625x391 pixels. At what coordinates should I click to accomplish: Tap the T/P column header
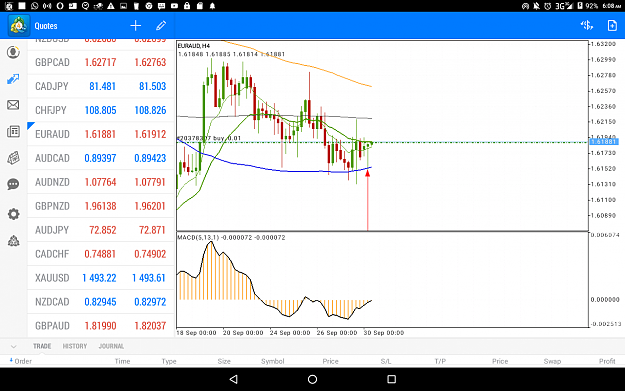tap(440, 361)
